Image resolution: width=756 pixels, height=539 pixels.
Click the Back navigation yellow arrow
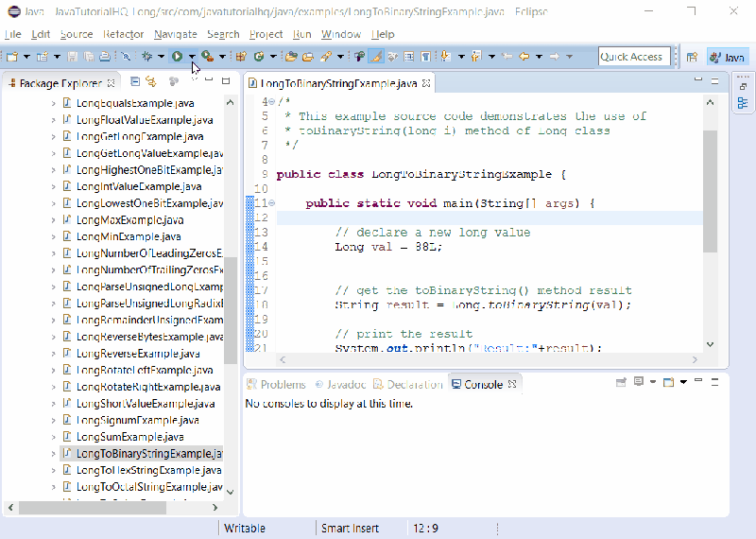[x=524, y=57]
